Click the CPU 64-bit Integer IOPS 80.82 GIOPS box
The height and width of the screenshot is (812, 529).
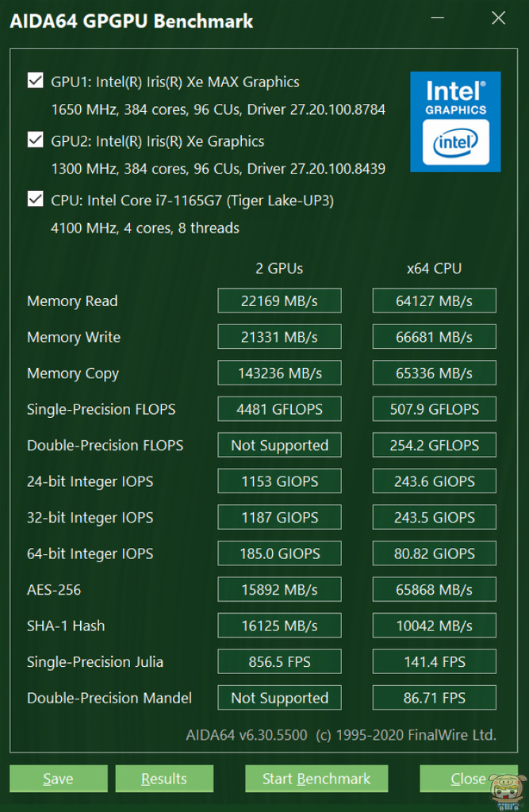point(434,553)
